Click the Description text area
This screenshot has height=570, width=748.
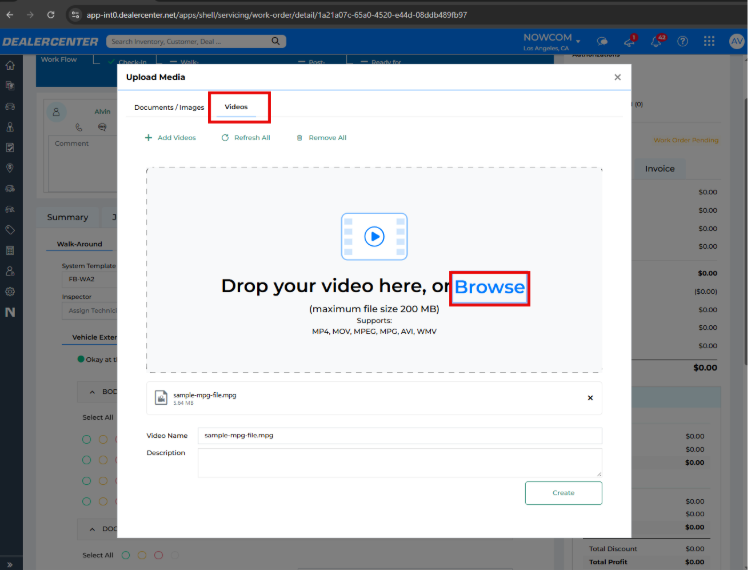tap(400, 463)
